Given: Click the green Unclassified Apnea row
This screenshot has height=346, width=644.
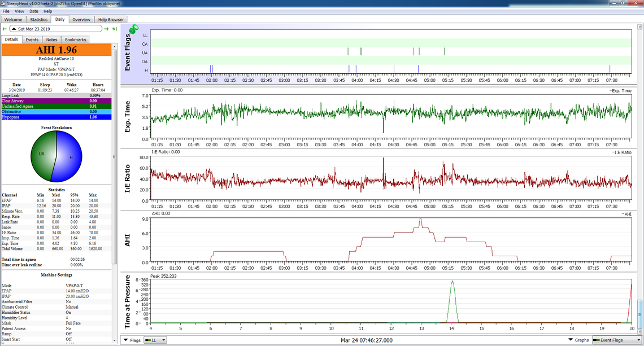Looking at the screenshot, I should point(56,106).
